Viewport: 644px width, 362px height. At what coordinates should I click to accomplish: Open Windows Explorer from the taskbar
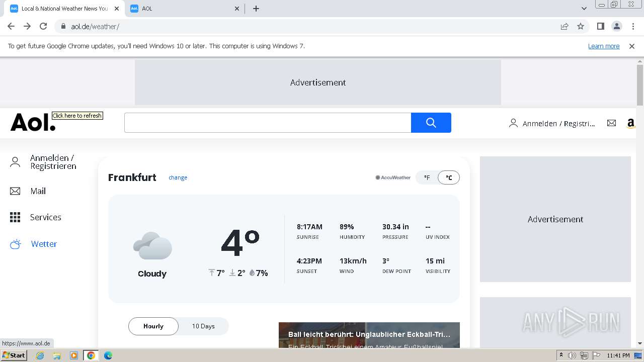[57, 355]
